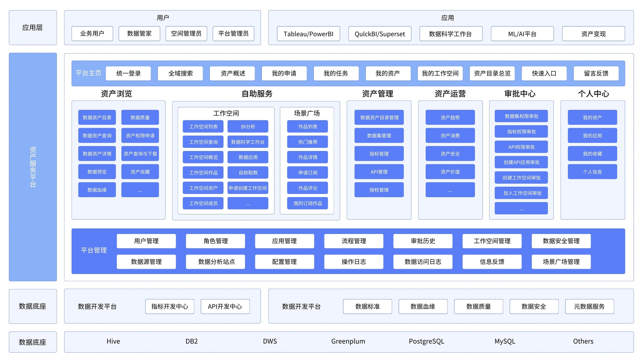Click the BI分析 block
This screenshot has width=644, height=362.
[248, 126]
